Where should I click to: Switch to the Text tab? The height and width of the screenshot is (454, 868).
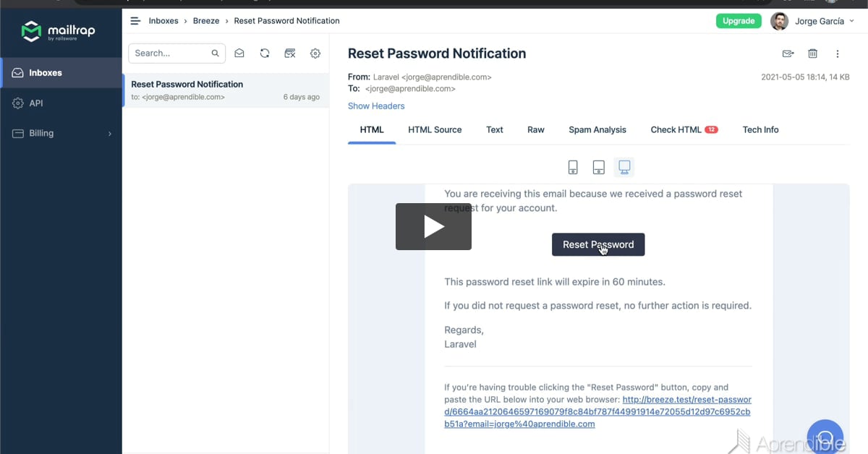pos(495,130)
